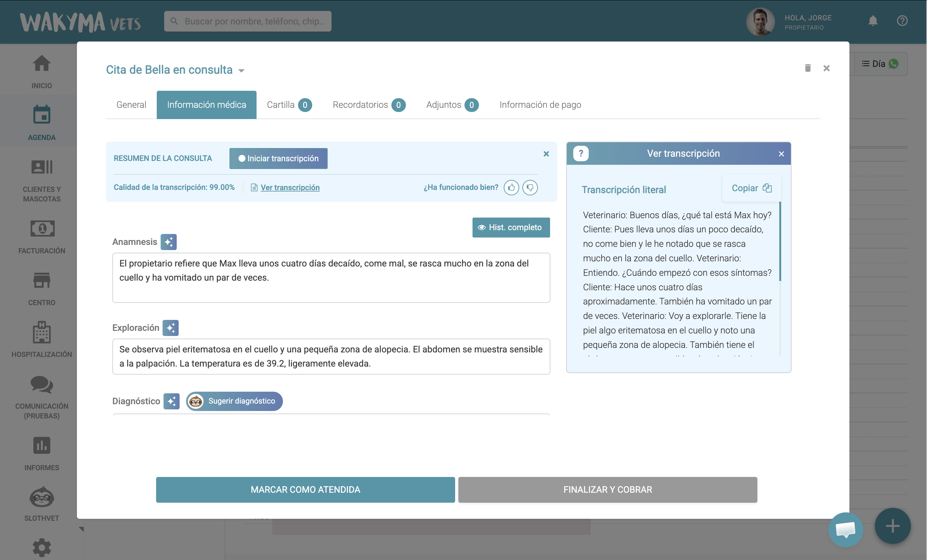Screen dimensions: 927x560
Task: Click the sidebar collapse arrow
Action: click(81, 529)
